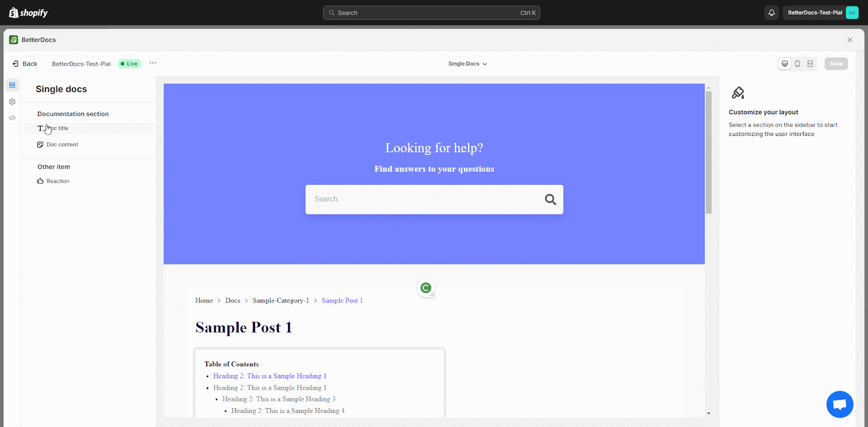Click the Shopify logo
The image size is (868, 427).
(28, 12)
